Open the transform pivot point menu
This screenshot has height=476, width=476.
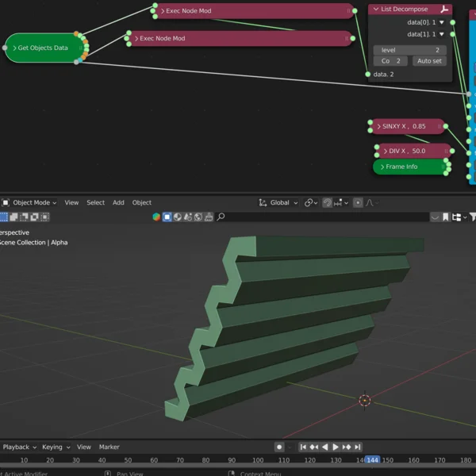(310, 202)
